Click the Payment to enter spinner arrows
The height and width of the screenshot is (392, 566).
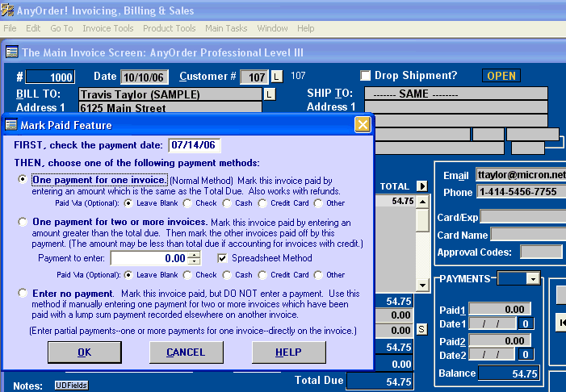click(x=195, y=258)
